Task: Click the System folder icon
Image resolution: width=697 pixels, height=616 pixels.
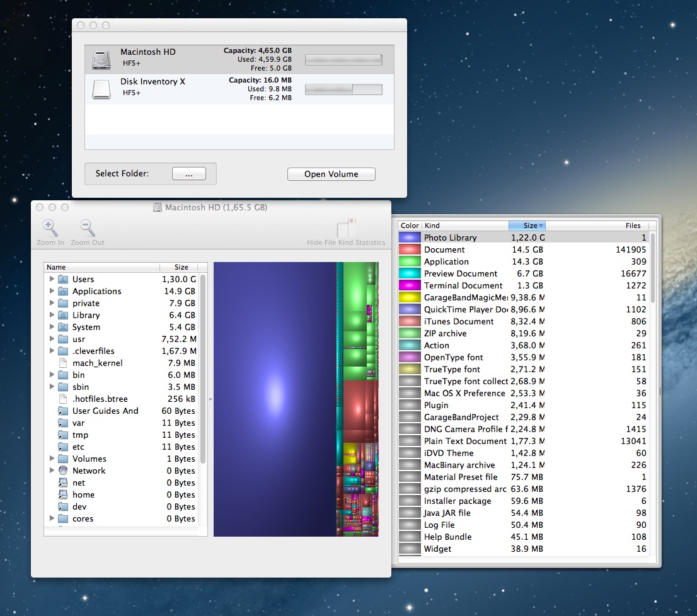Action: 63,328
